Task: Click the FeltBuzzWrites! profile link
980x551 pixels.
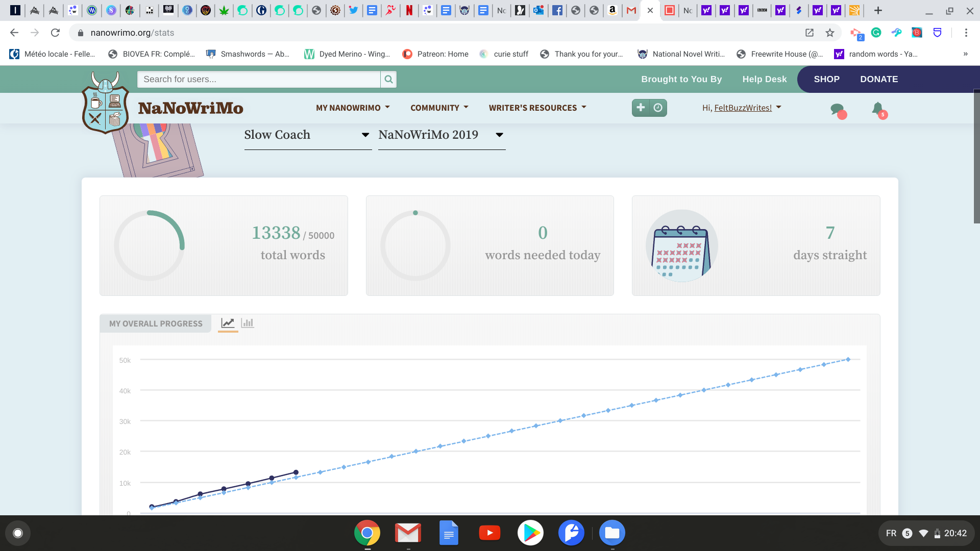Action: point(743,108)
